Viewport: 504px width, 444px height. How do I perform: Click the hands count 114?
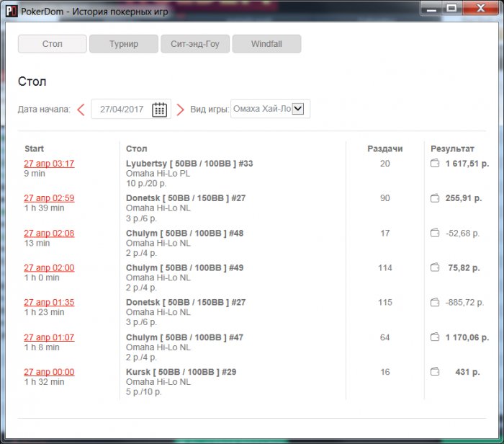point(384,267)
